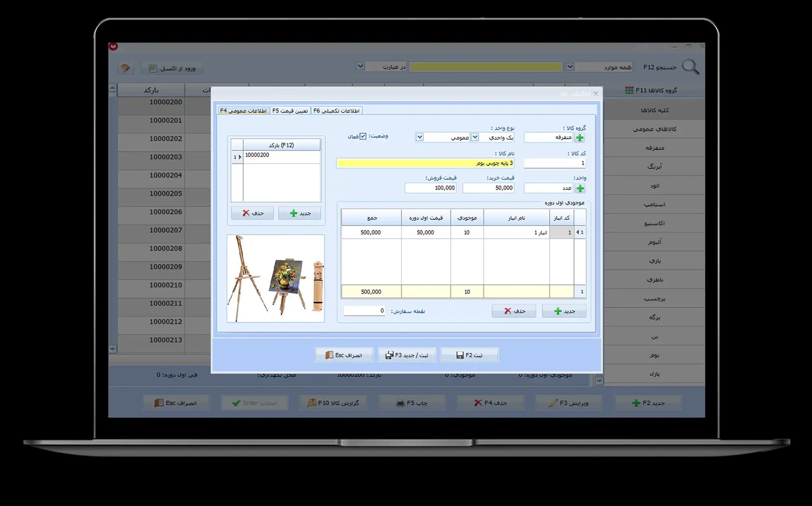Click گزارش کالا F10 report button
Screen dimensions: 812x506
tap(333, 403)
